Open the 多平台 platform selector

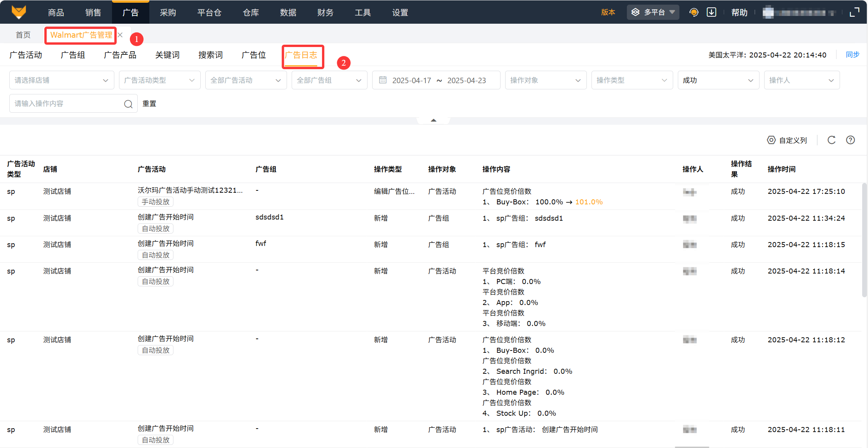tap(653, 12)
